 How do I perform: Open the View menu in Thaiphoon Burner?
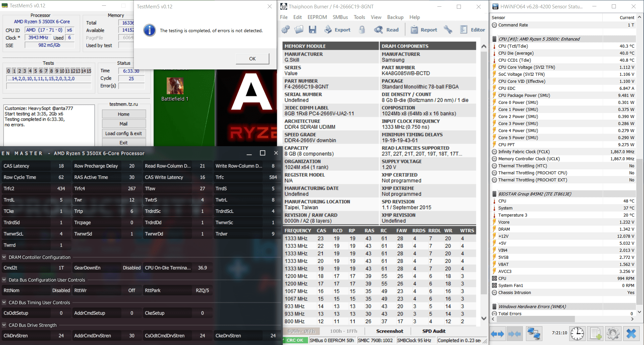(x=376, y=17)
